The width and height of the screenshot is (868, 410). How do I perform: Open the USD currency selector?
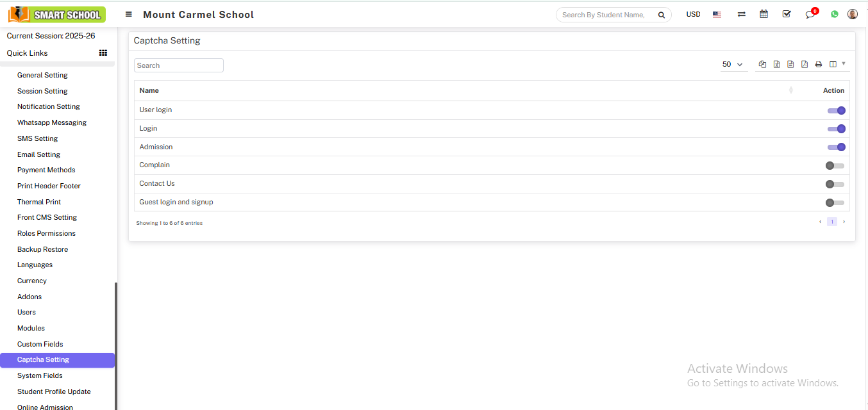coord(693,14)
